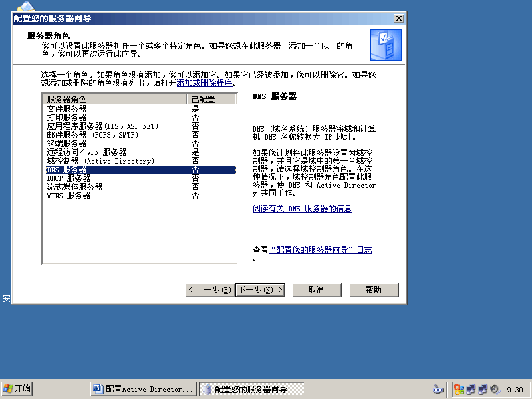
Task: Click 下一步(N) to continue
Action: click(260, 290)
